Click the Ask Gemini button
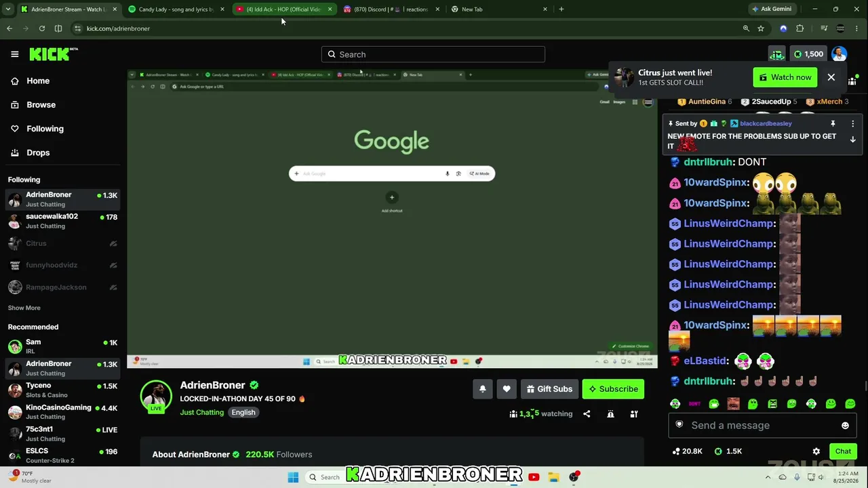 [772, 9]
